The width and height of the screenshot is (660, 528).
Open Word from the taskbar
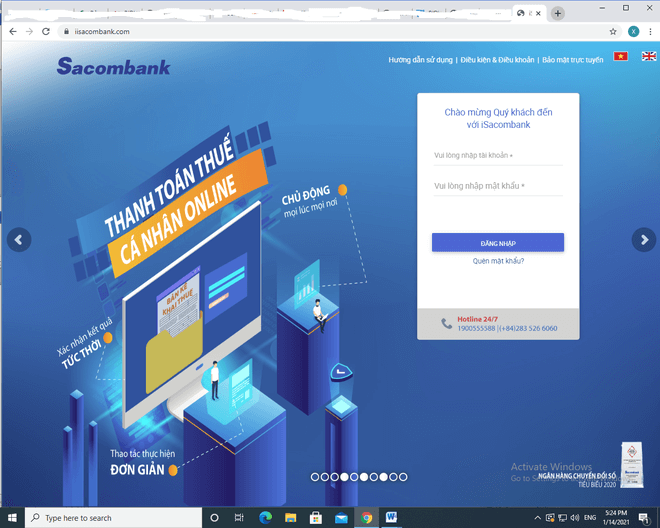coord(391,517)
